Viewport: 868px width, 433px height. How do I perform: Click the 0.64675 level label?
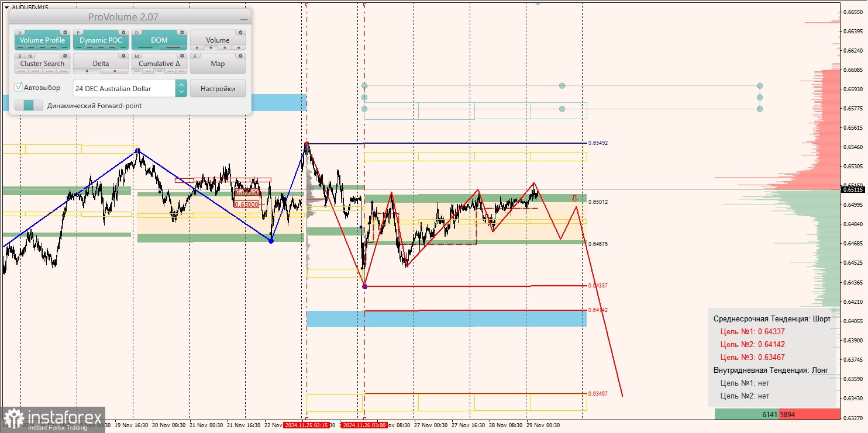(598, 244)
